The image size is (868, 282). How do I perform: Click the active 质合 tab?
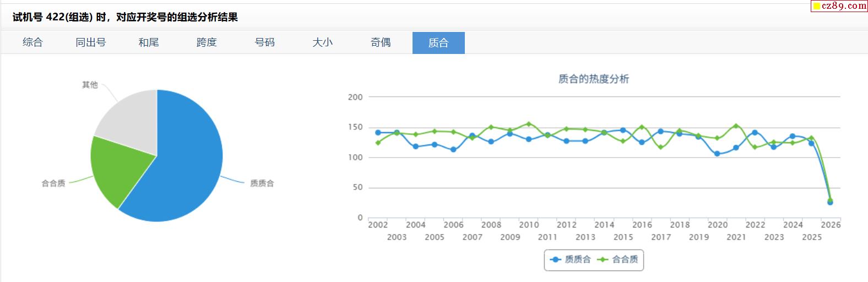438,43
